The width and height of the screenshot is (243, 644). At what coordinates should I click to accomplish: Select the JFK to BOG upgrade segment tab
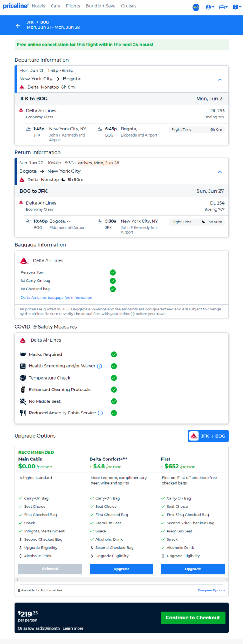pyautogui.click(x=208, y=436)
